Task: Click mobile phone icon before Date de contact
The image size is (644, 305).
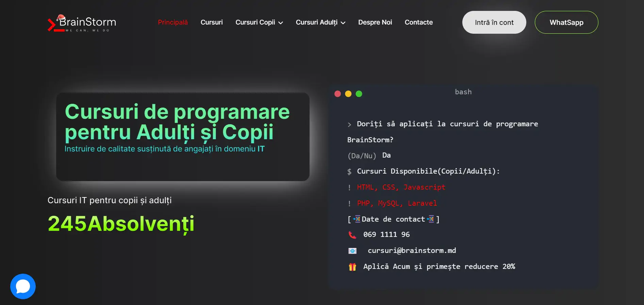Action: [x=357, y=219]
